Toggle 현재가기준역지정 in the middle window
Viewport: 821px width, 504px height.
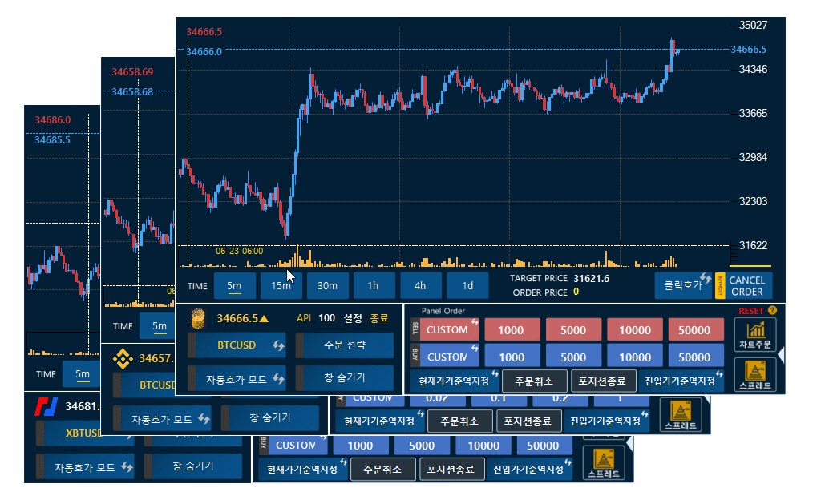tap(379, 421)
